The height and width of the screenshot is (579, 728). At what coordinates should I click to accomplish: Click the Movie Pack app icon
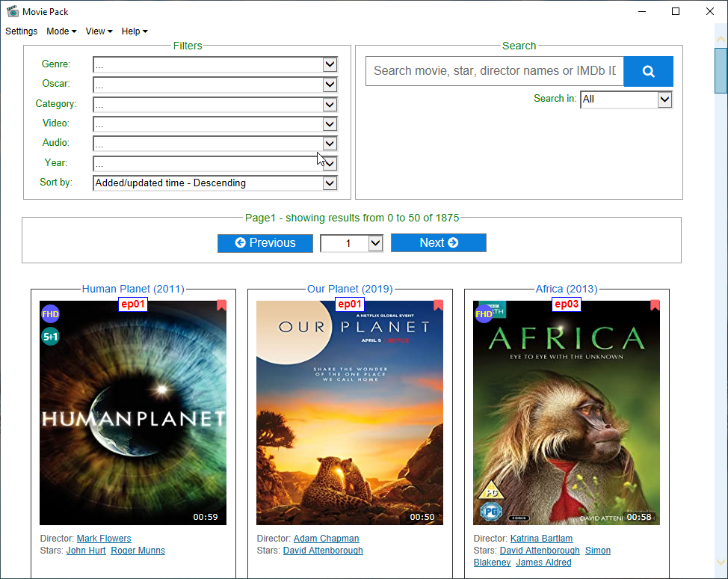[12, 11]
